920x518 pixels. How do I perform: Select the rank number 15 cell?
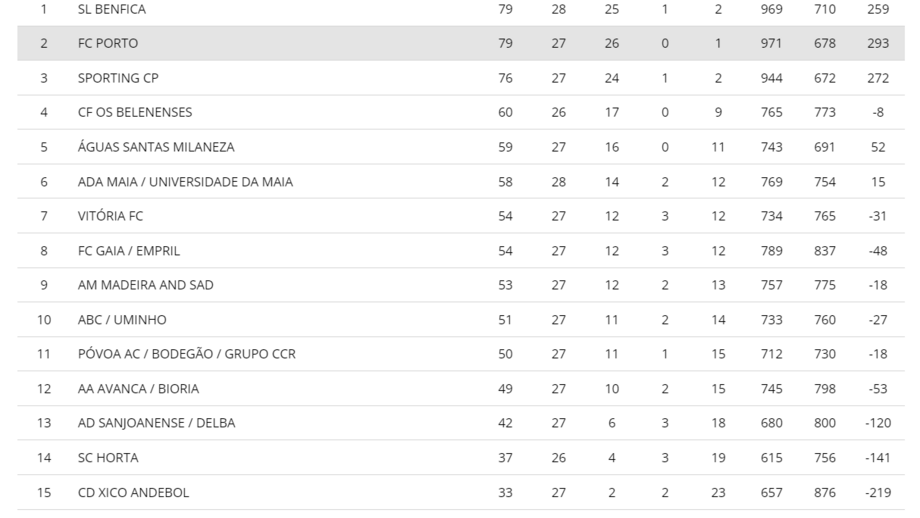point(44,492)
